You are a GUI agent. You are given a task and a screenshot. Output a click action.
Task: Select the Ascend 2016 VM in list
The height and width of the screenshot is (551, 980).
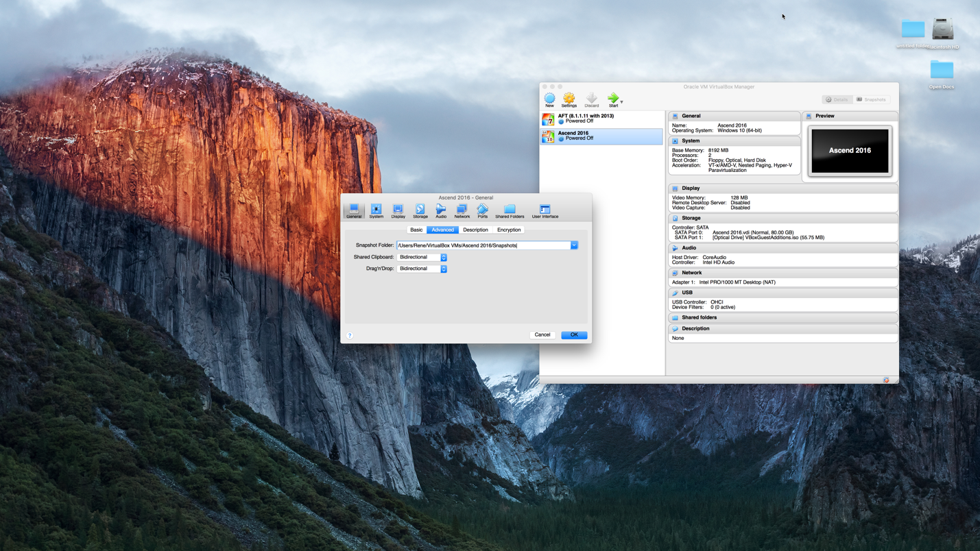tap(601, 136)
